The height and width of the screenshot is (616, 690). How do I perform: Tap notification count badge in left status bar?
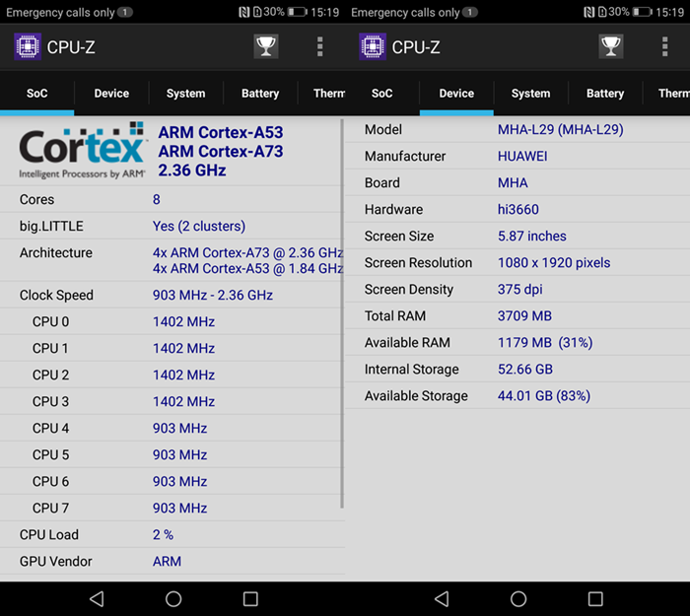point(125,12)
